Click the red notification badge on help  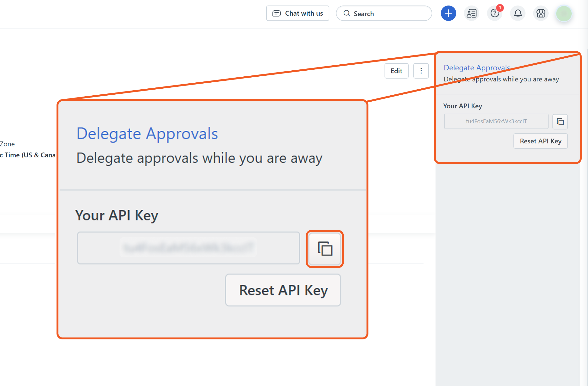click(x=499, y=8)
